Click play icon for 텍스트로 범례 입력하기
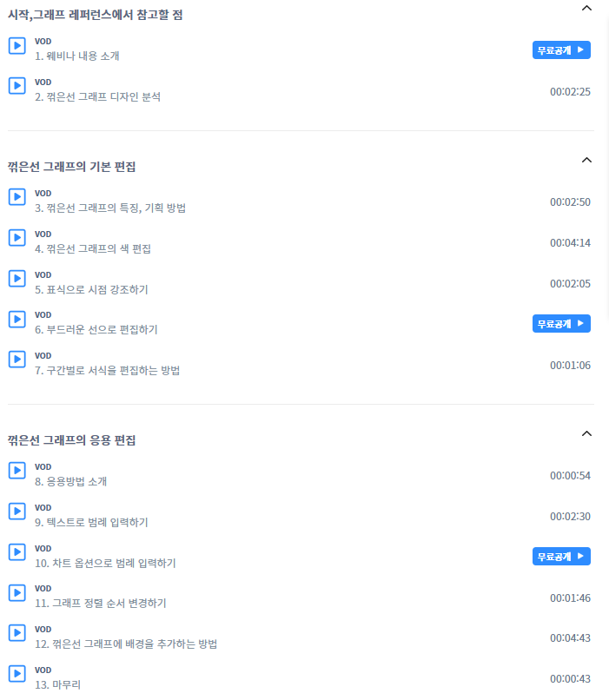Image resolution: width=609 pixels, height=700 pixels. point(17,512)
